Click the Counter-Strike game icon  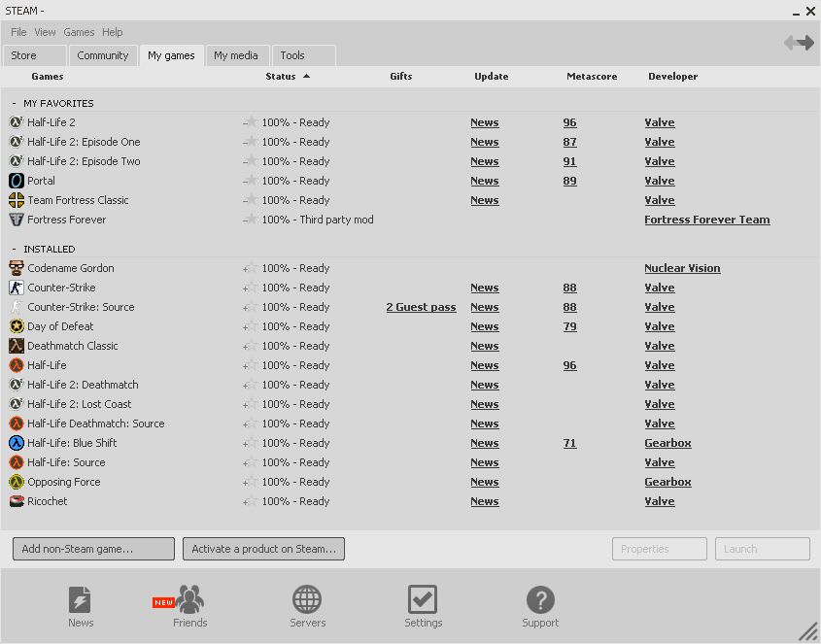pyautogui.click(x=17, y=288)
